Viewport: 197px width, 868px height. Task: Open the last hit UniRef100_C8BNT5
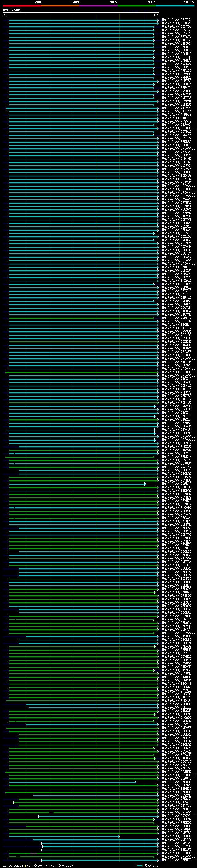coord(177,860)
